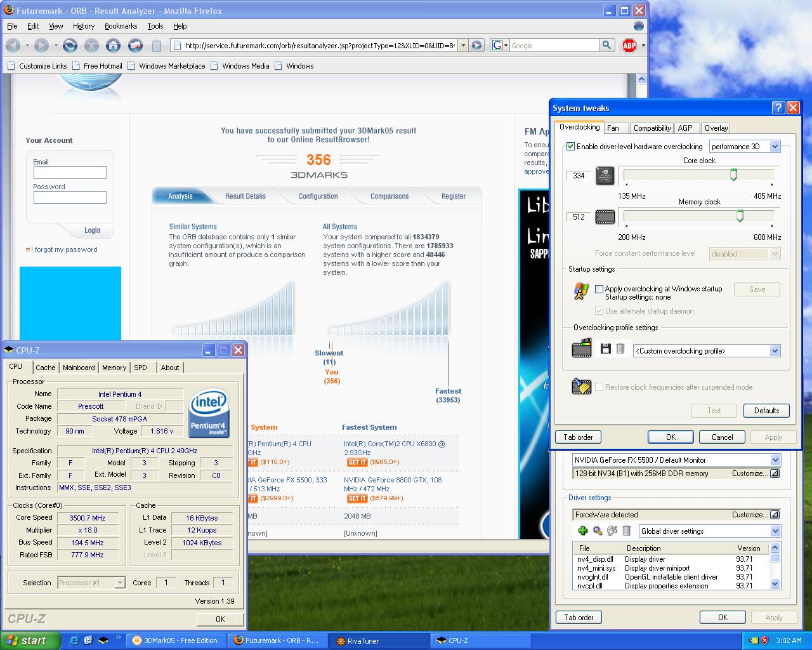Click the Memory clock slider handle
Image resolution: width=812 pixels, height=650 pixels.
(x=740, y=216)
